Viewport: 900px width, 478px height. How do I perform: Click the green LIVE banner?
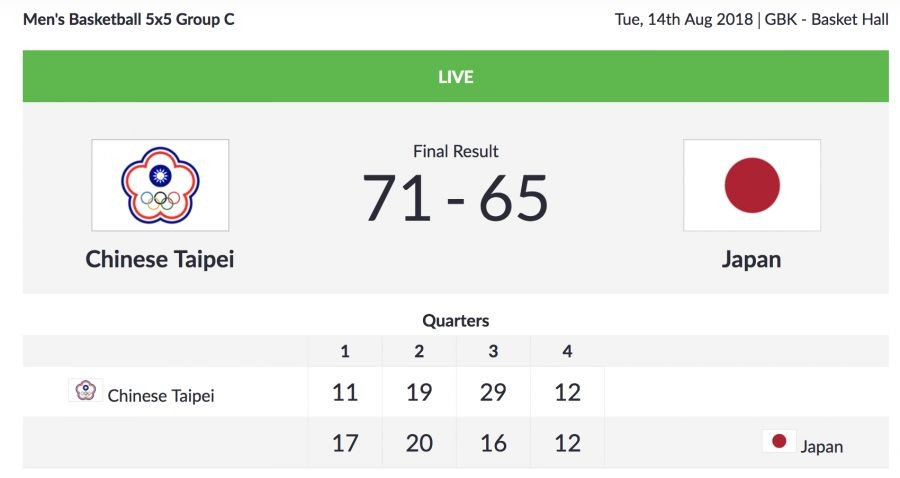point(455,77)
